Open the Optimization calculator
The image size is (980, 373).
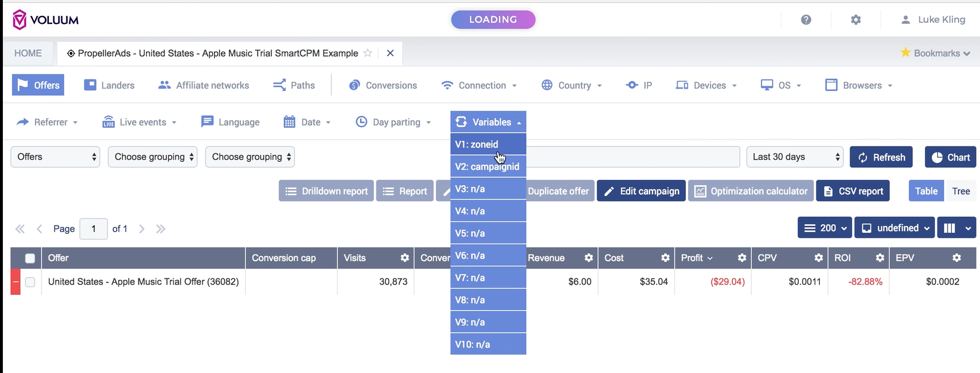(x=751, y=191)
